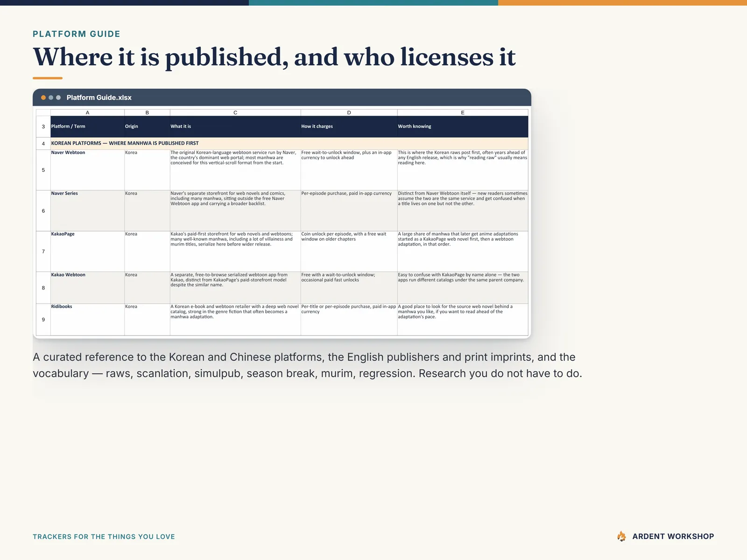
Task: Select the 'KakaoPage' cell
Action: (87, 252)
